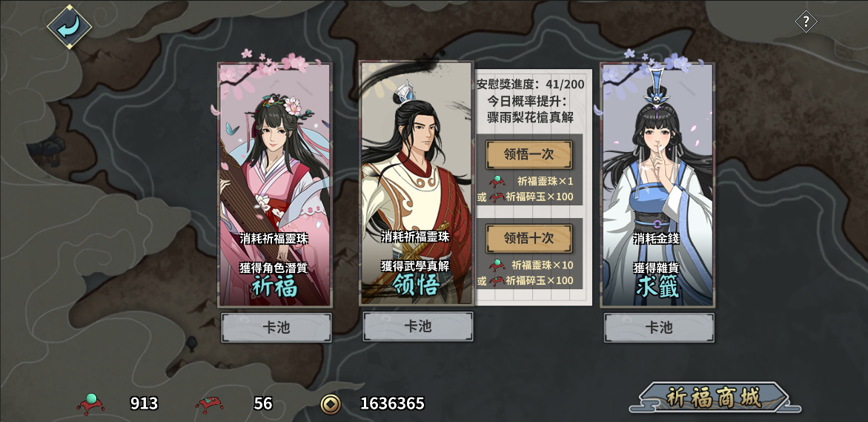Click bead icon beside 祈福靈珠×10
This screenshot has height=422, width=868.
coord(497,265)
